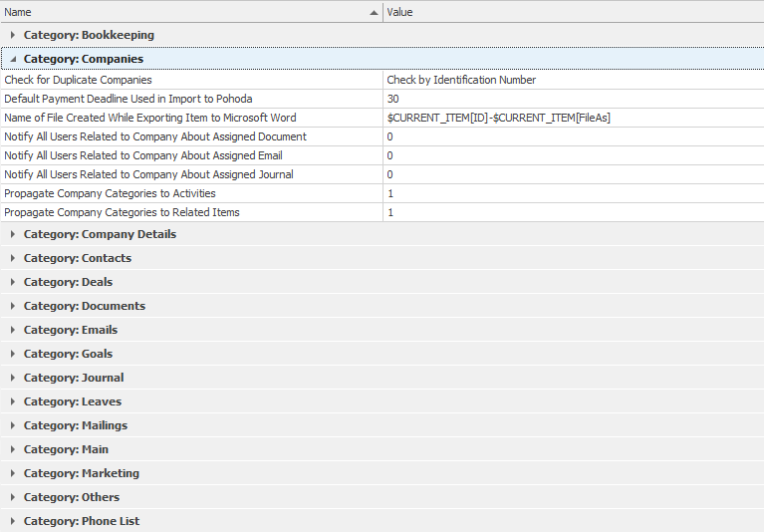Sort by the Name column header
The width and height of the screenshot is (764, 532).
pyautogui.click(x=191, y=12)
